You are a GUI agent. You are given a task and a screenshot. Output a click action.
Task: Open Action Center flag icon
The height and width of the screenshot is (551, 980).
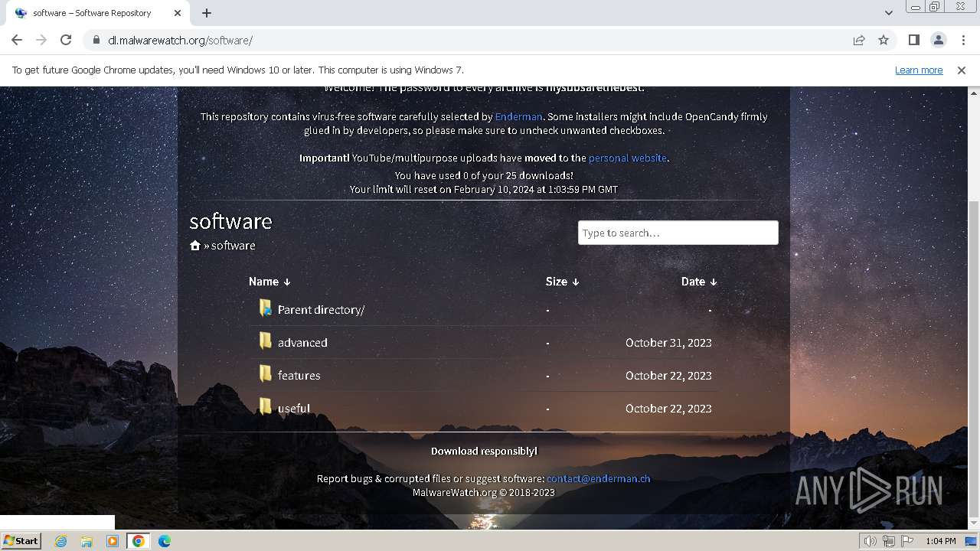pos(907,541)
